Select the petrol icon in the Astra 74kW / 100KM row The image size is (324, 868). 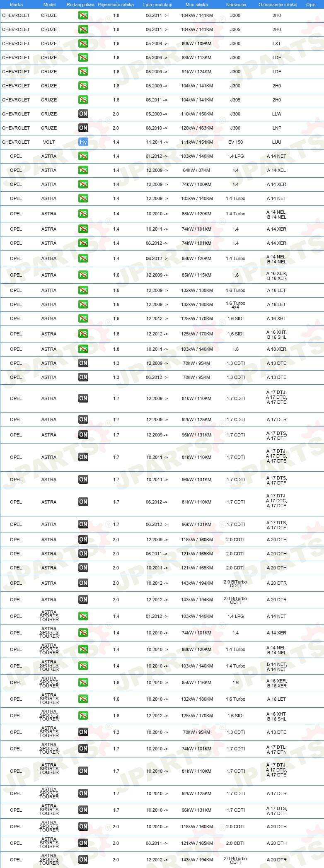pyautogui.click(x=83, y=184)
